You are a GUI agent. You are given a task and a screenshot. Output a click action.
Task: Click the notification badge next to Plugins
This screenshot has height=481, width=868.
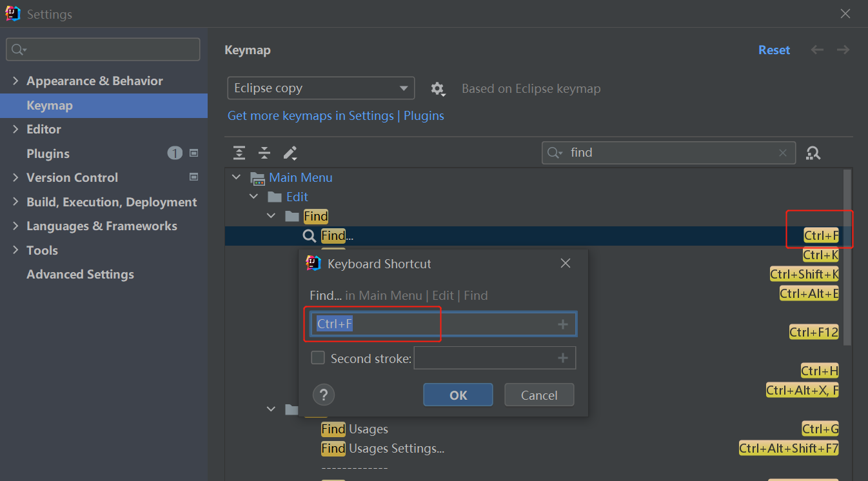175,153
